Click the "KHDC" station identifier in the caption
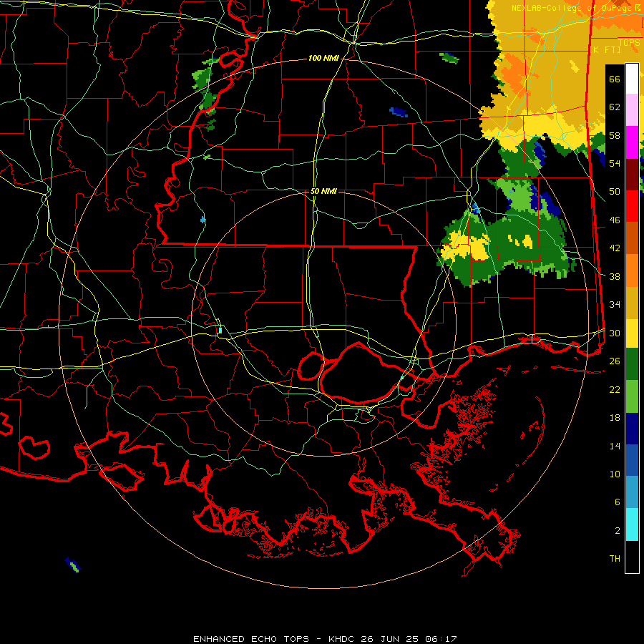This screenshot has height=644, width=644. (343, 639)
